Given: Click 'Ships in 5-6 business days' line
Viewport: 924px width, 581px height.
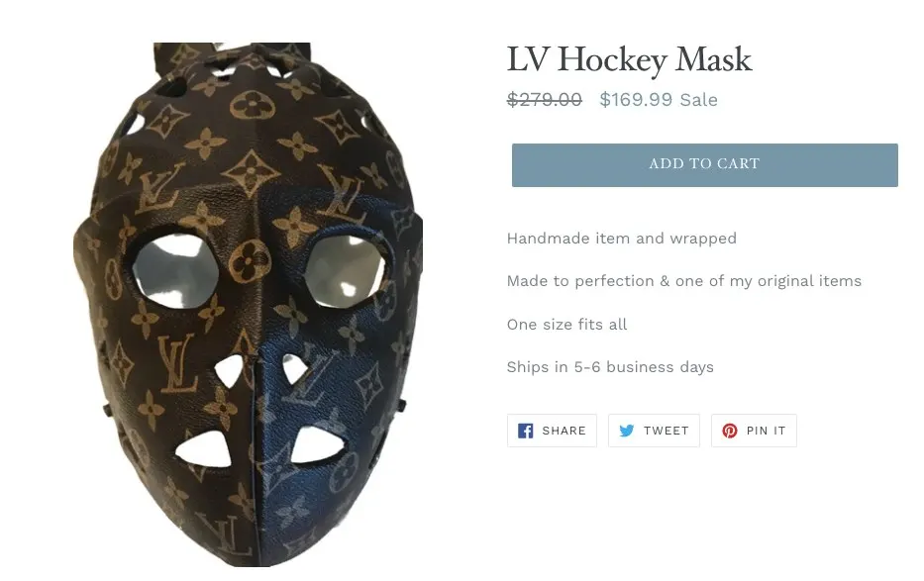Looking at the screenshot, I should 610,367.
